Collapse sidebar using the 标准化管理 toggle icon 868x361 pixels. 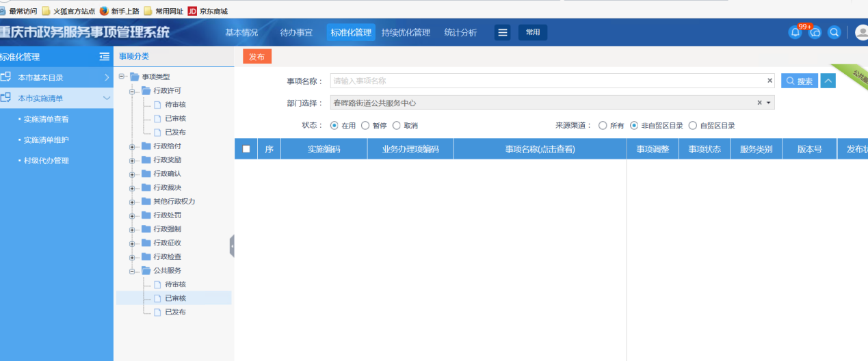[104, 57]
